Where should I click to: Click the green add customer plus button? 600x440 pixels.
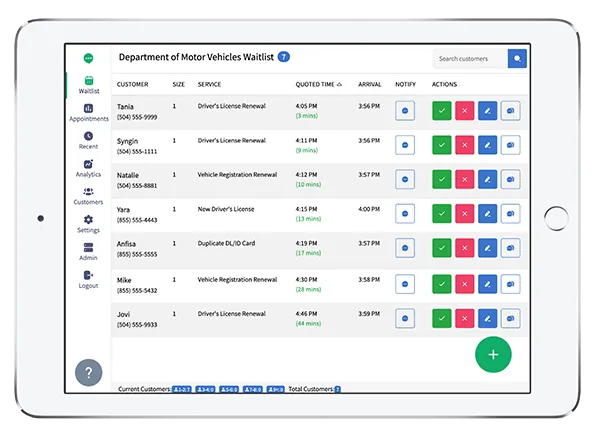click(493, 355)
